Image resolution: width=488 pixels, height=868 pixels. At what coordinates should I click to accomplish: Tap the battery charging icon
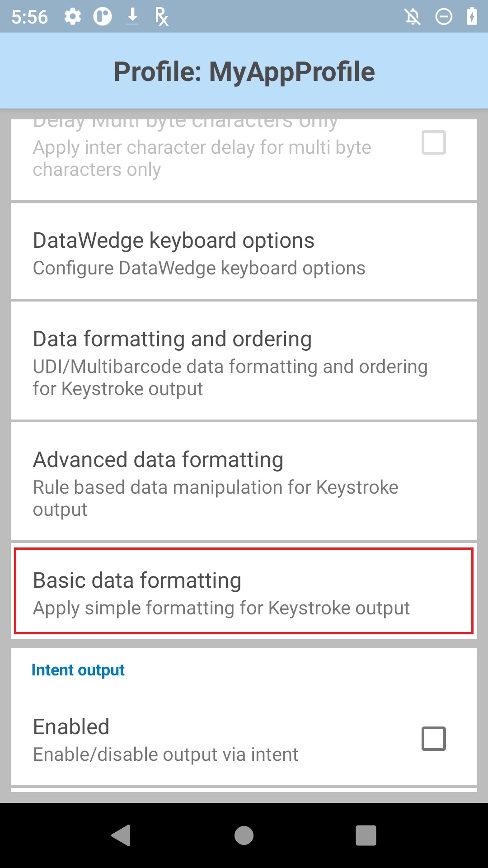(472, 16)
